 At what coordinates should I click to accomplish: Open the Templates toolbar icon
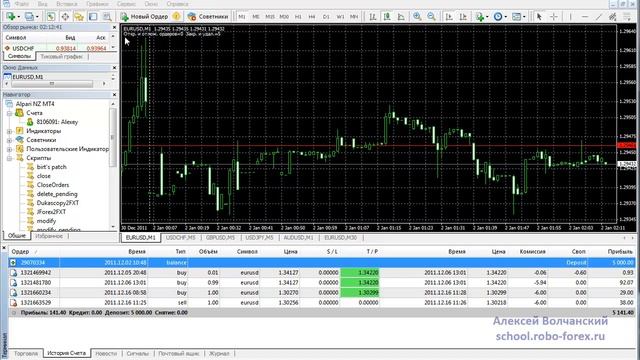pyautogui.click(x=516, y=17)
